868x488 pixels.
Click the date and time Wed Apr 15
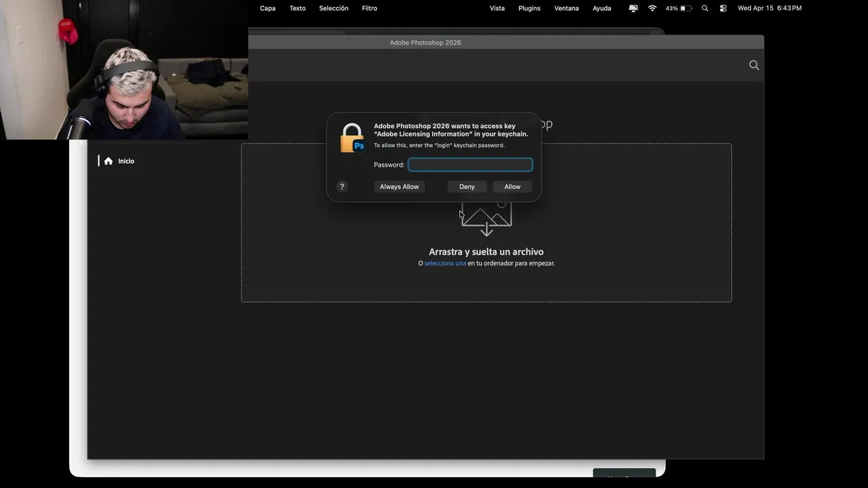point(770,8)
